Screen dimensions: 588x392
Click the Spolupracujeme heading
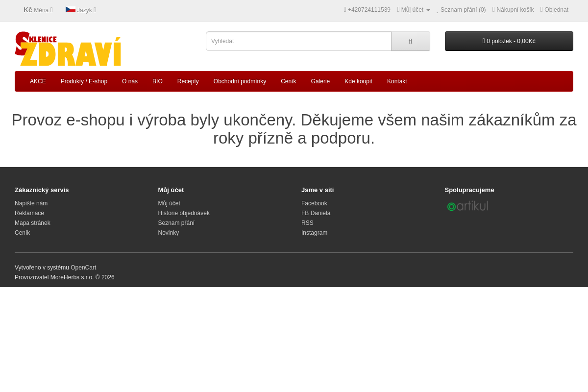[469, 190]
